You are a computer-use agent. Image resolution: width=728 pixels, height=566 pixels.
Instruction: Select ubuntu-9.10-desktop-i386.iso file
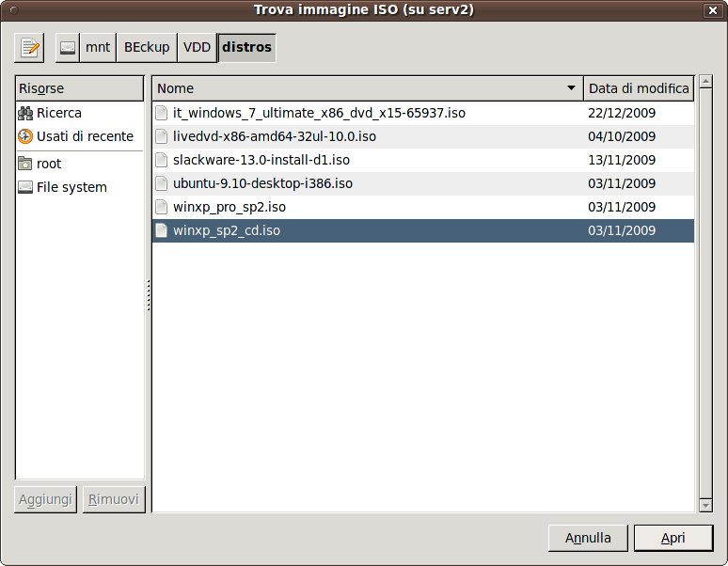point(423,183)
